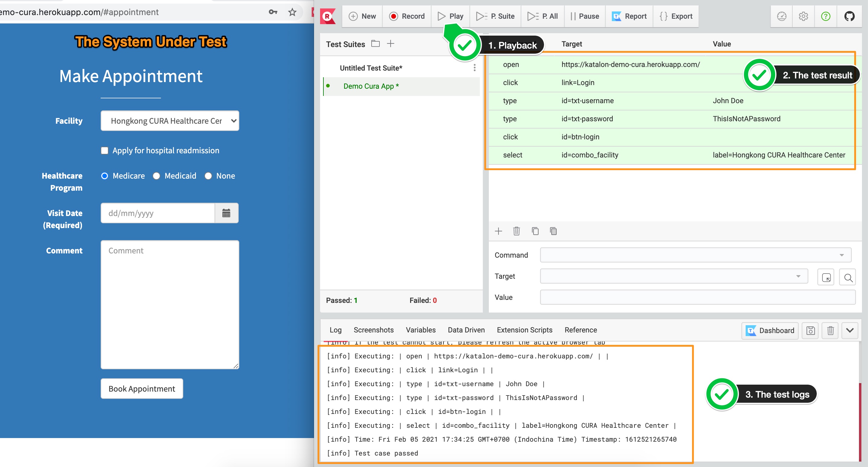Screen dimensions: 868x467
Task: Click the select target element icon
Action: coord(826,278)
